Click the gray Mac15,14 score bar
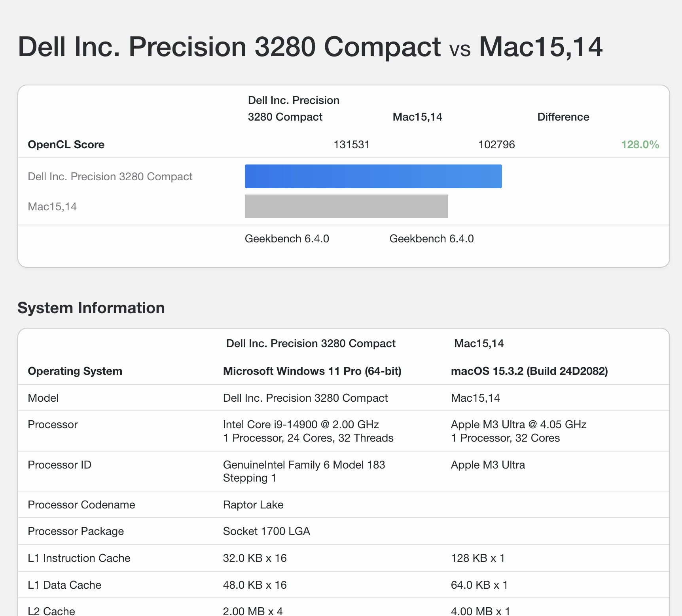The image size is (682, 616). pyautogui.click(x=346, y=206)
